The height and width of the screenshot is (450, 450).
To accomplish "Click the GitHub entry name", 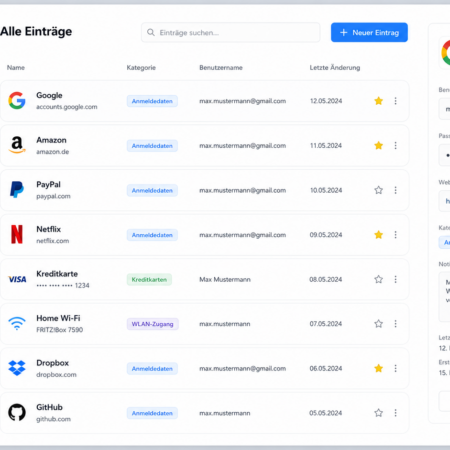I will [x=49, y=407].
